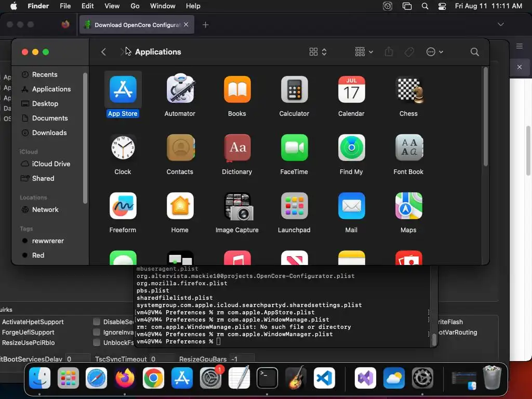The height and width of the screenshot is (399, 532).
Task: Select Shared in Finder sidebar
Action: (43, 179)
